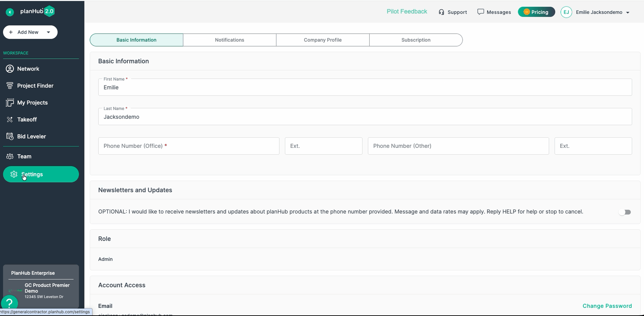This screenshot has width=644, height=316.
Task: Click into the Last Name field
Action: [x=365, y=117]
